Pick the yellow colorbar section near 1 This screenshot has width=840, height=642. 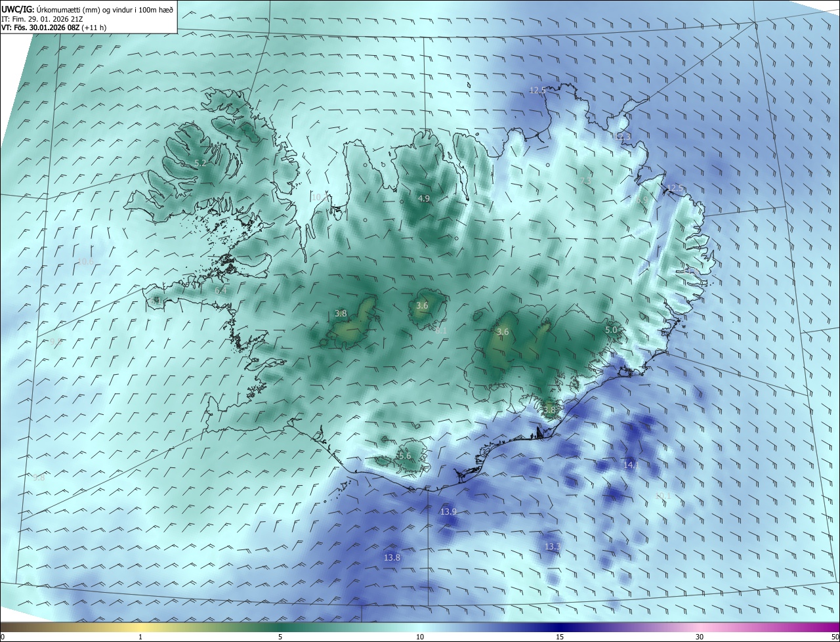coord(140,628)
